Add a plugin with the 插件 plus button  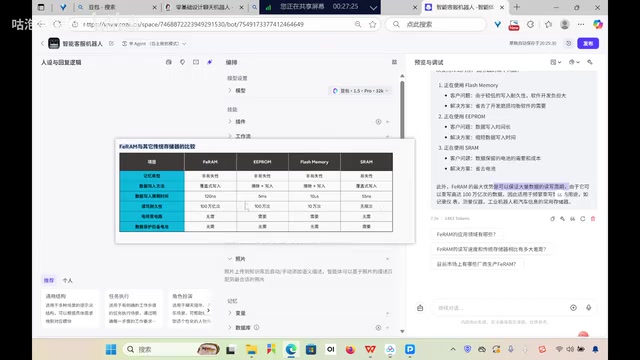point(387,122)
